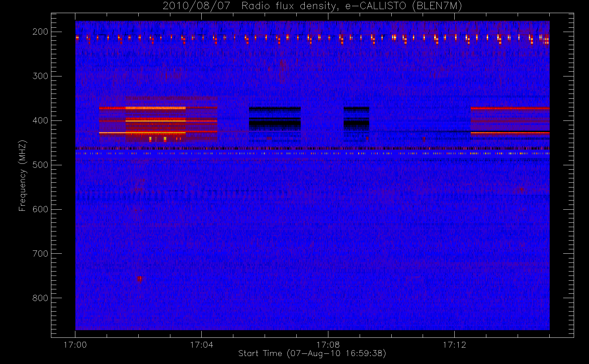This screenshot has height=364, width=589.
Task: Click the 17:00 time tick label
Action: click(x=75, y=345)
